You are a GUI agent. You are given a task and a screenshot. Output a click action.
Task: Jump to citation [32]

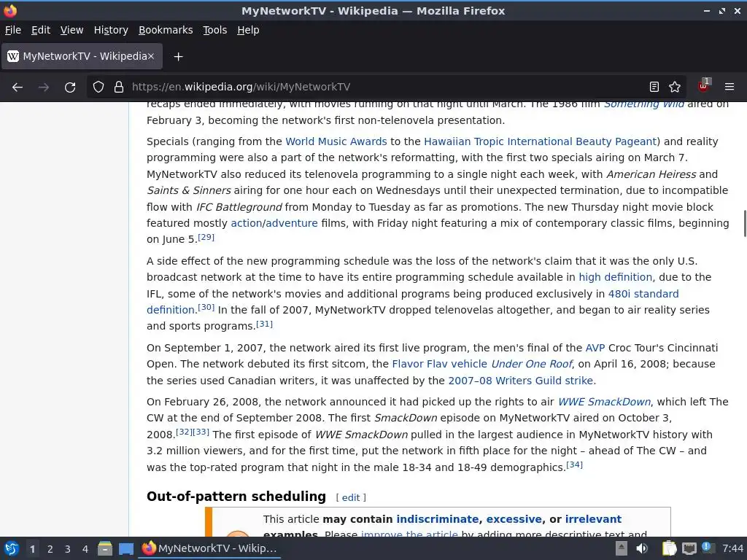185,432
